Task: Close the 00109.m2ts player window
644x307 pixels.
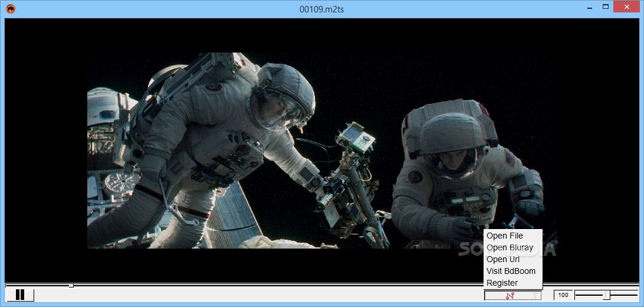Action: pos(627,6)
